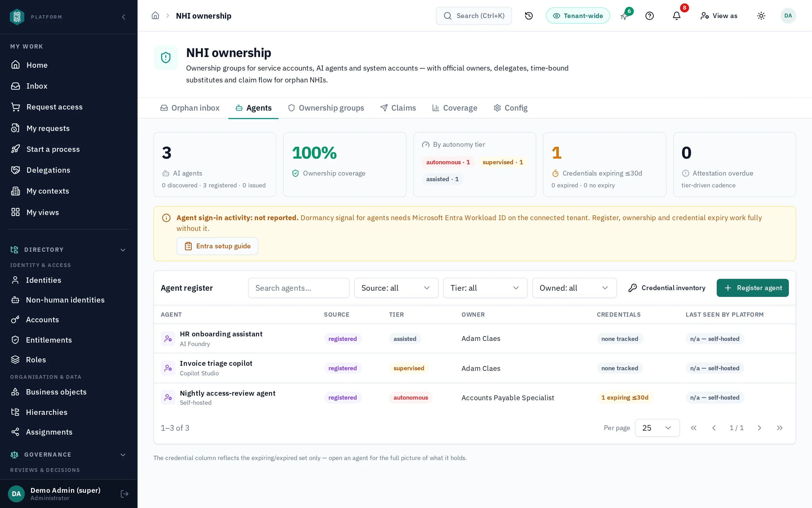Go to Home in sidebar
The image size is (812, 508).
click(69, 65)
